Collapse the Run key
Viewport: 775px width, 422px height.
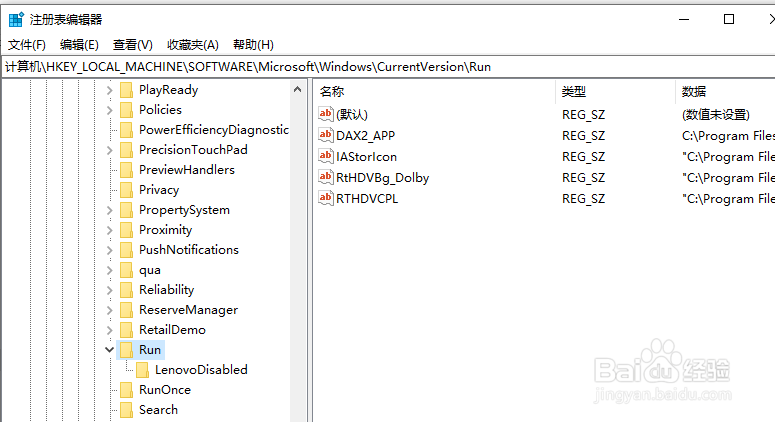110,350
